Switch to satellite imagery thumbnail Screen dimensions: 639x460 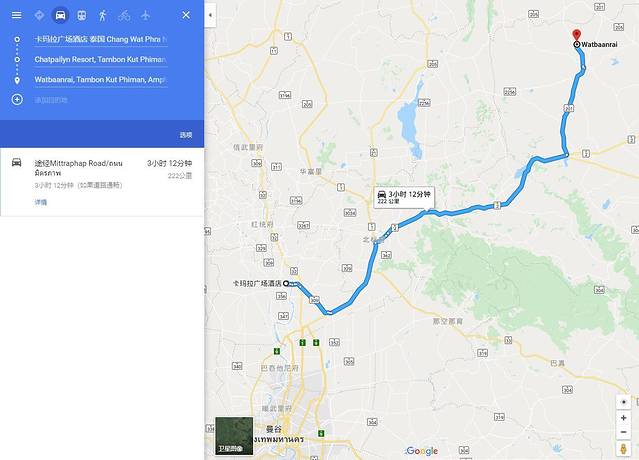tap(234, 436)
